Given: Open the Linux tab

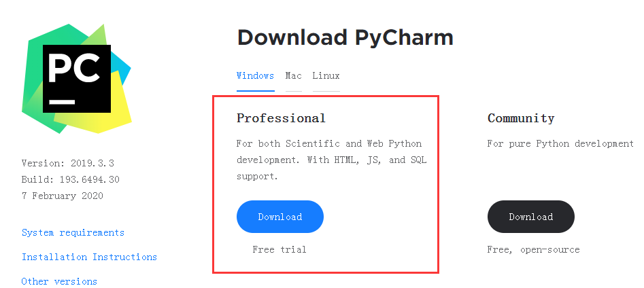Looking at the screenshot, I should [326, 76].
